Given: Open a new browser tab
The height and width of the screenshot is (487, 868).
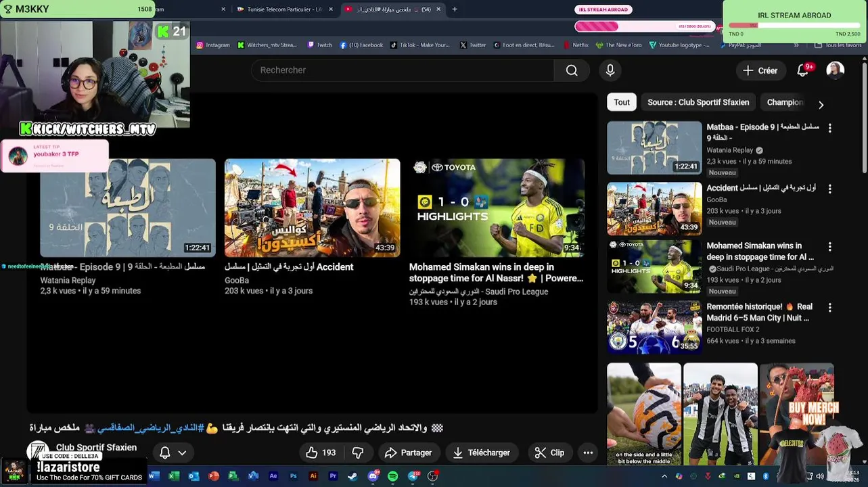Looking at the screenshot, I should click(x=455, y=9).
